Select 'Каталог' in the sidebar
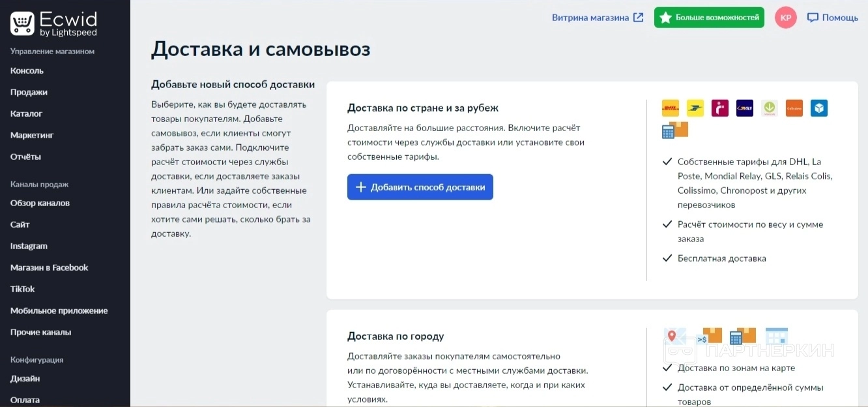This screenshot has height=407, width=868. point(26,113)
